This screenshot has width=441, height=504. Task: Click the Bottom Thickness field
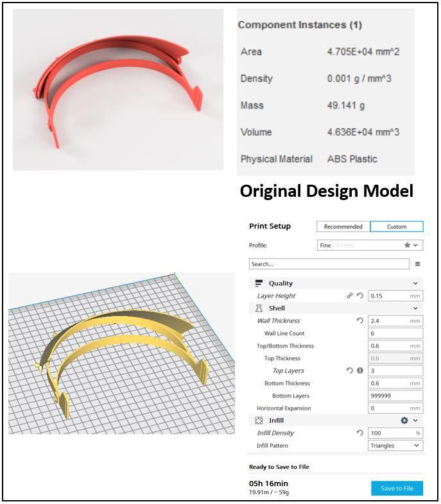395,383
